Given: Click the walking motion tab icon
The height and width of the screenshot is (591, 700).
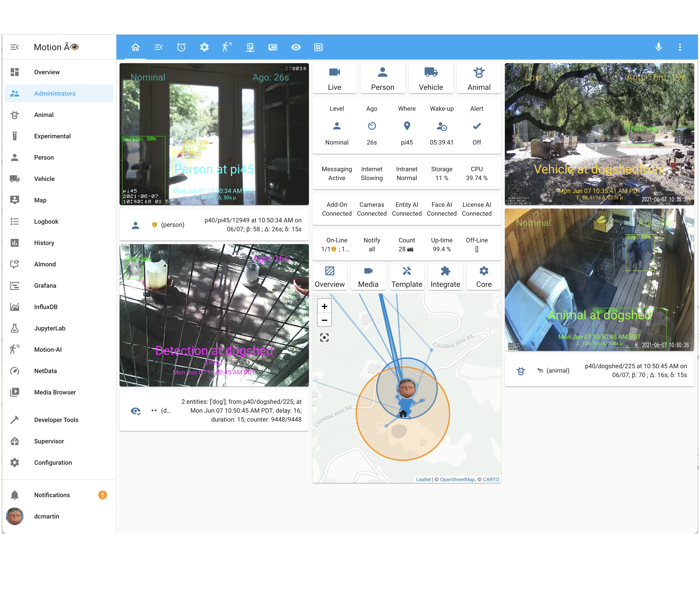Looking at the screenshot, I should coord(227,47).
